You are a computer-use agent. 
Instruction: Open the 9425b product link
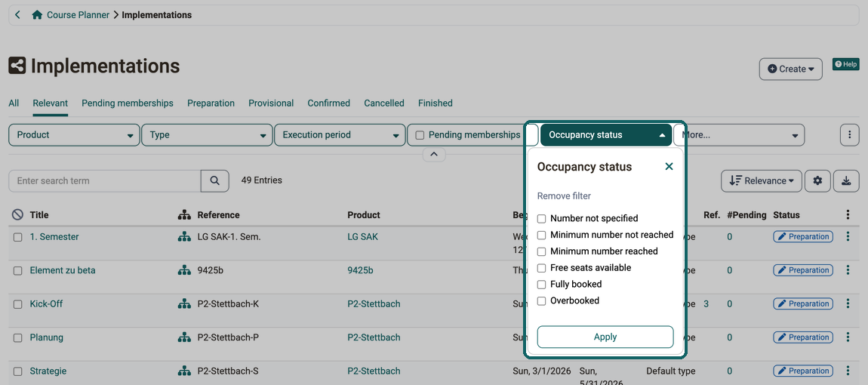360,270
